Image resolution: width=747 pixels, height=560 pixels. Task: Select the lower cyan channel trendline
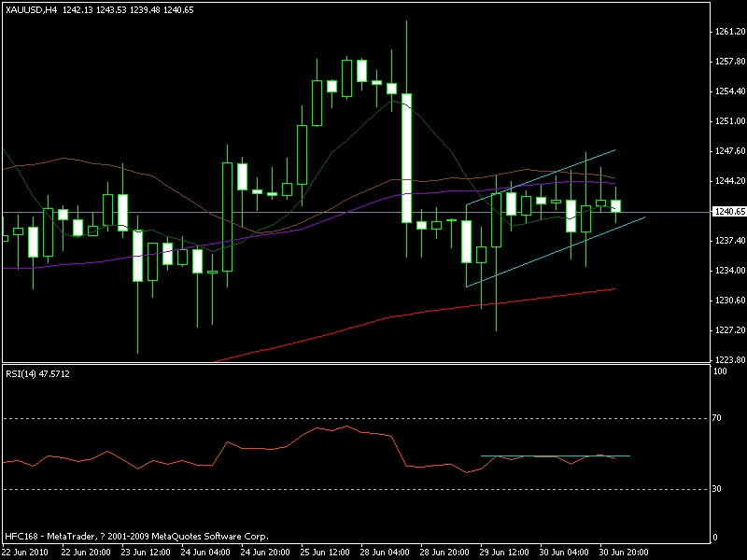pos(556,252)
